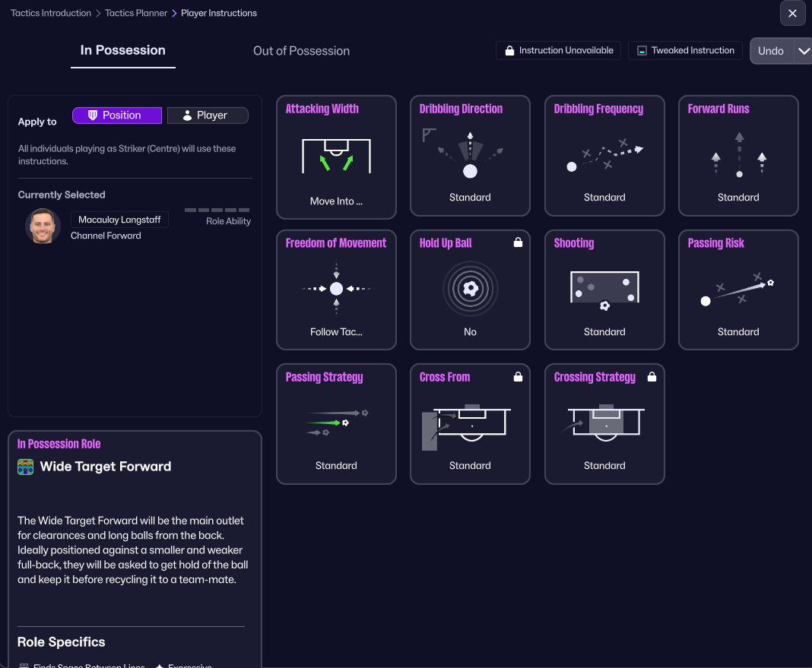Click the Macaulay Langstaff name button
Screen dimensions: 812x668
tap(119, 220)
